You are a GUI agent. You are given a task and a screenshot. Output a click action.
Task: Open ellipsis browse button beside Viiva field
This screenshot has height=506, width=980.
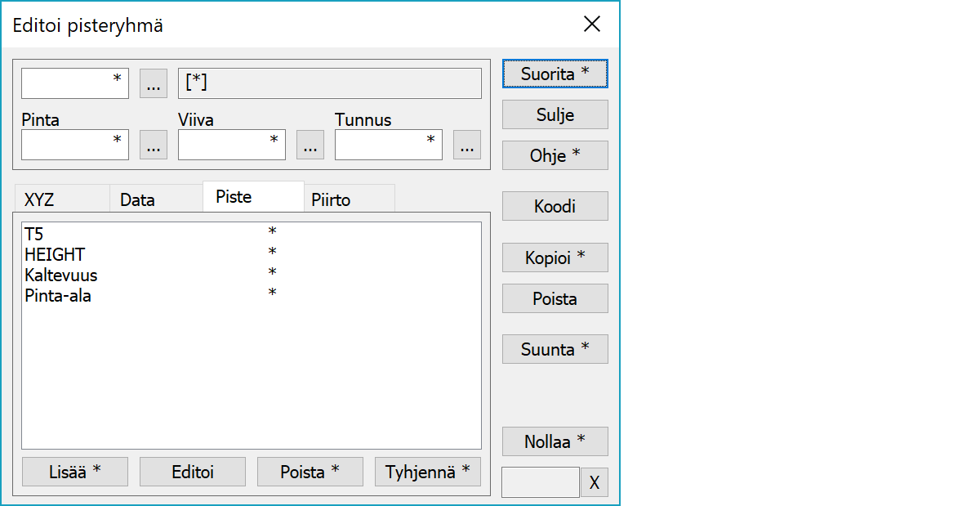(310, 146)
